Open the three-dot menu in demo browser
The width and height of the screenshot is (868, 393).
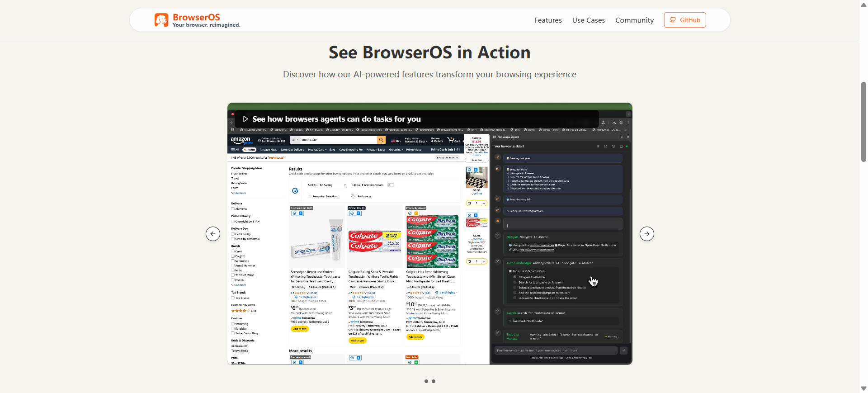(x=628, y=123)
